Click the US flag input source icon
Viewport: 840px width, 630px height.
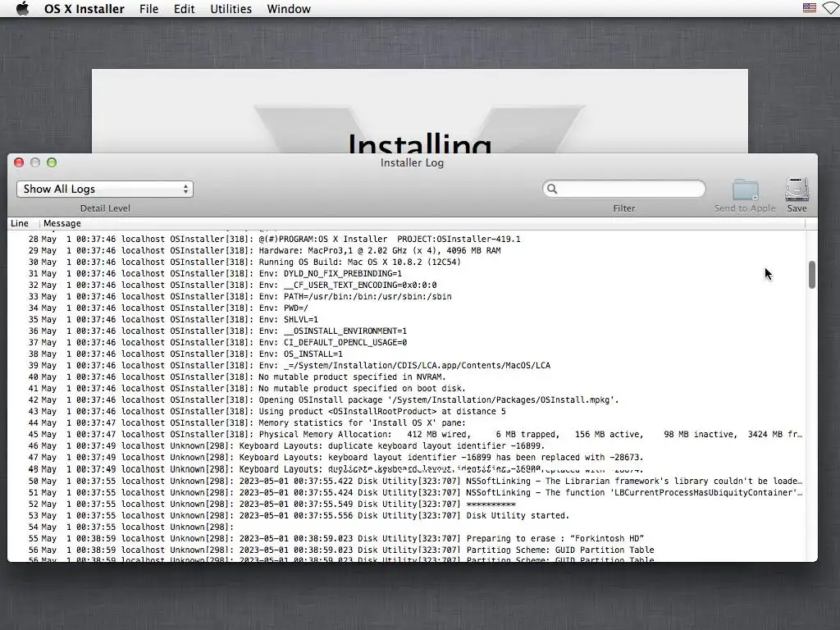point(809,8)
